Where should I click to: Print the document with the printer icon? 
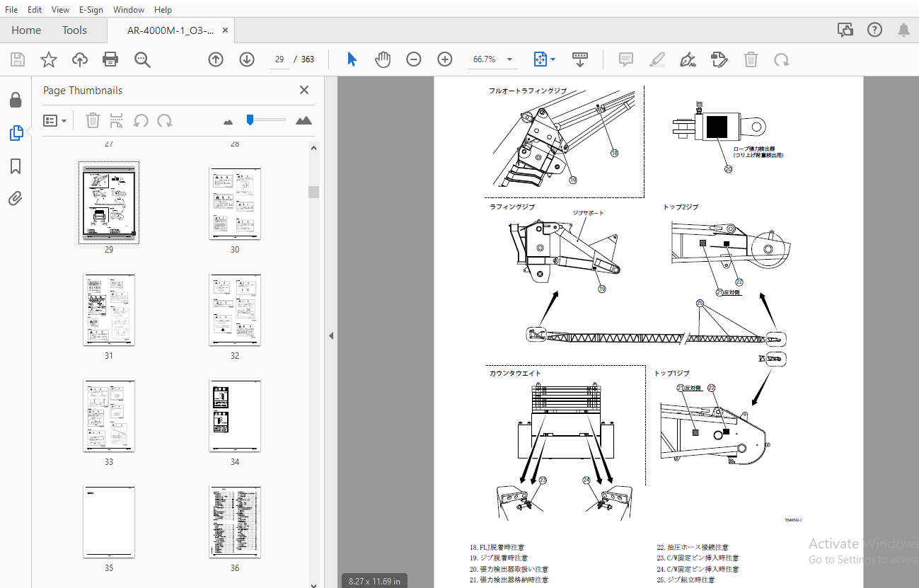[110, 59]
